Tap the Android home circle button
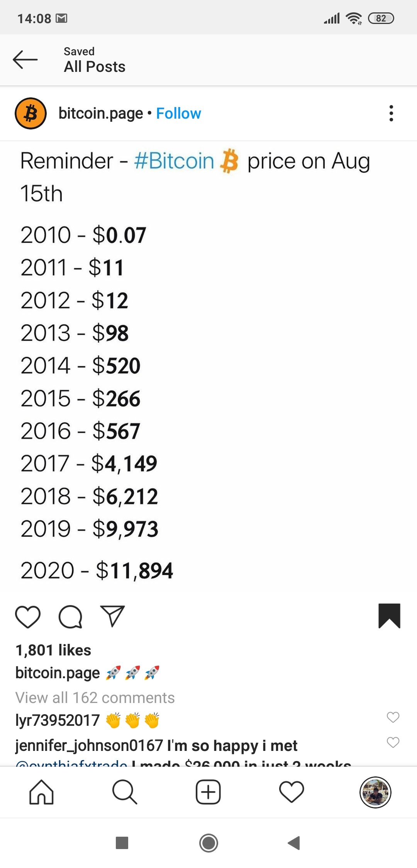Screen dimensions: 417x868 [208, 843]
